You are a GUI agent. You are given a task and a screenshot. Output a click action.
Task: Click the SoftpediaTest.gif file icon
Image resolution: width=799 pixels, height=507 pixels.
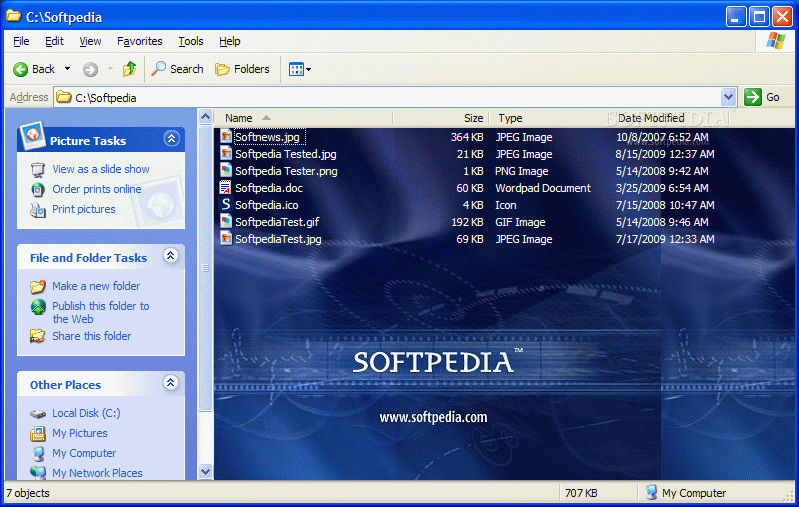(225, 222)
